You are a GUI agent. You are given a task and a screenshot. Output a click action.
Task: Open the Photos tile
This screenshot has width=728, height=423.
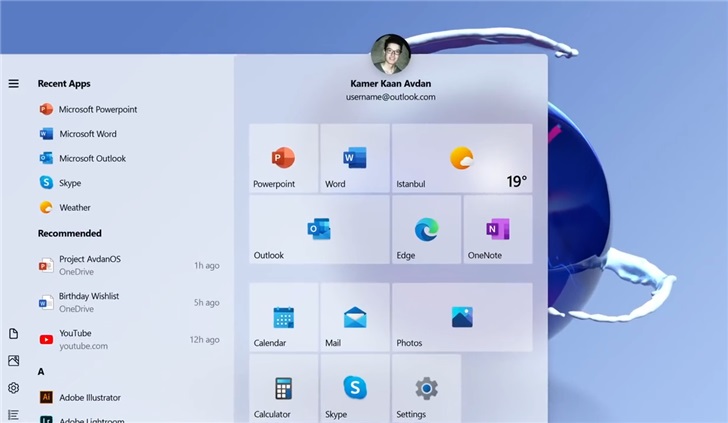coord(462,317)
